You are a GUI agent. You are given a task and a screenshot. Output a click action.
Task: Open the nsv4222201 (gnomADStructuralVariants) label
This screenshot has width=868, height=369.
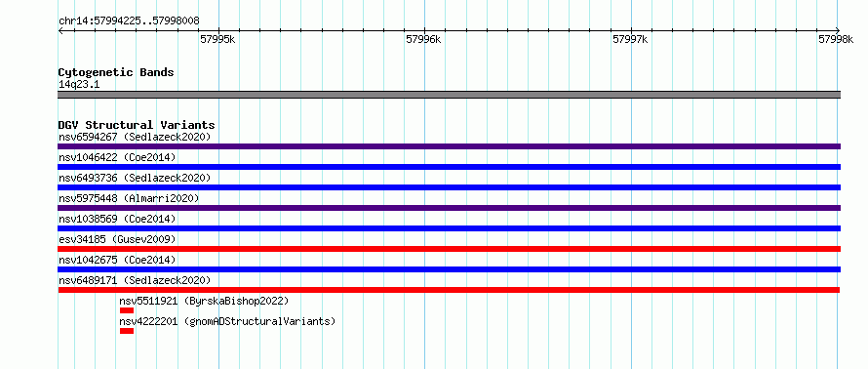(x=227, y=321)
